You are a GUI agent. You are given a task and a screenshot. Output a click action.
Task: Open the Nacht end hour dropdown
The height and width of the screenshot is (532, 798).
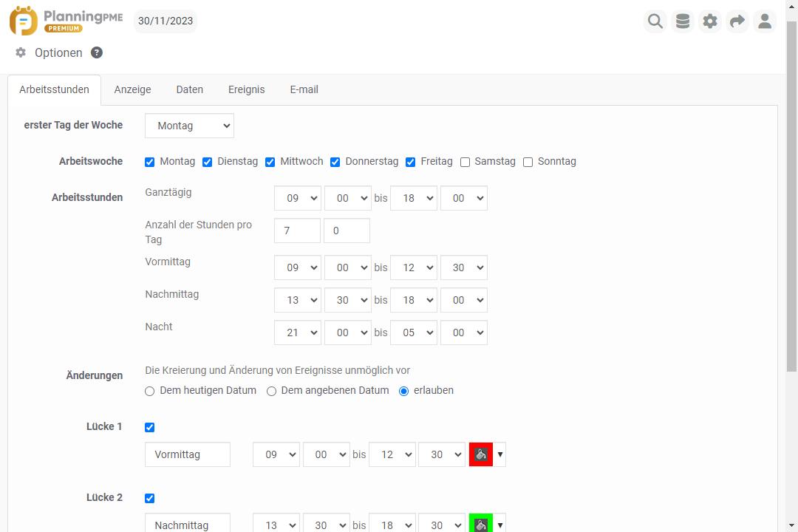point(413,332)
